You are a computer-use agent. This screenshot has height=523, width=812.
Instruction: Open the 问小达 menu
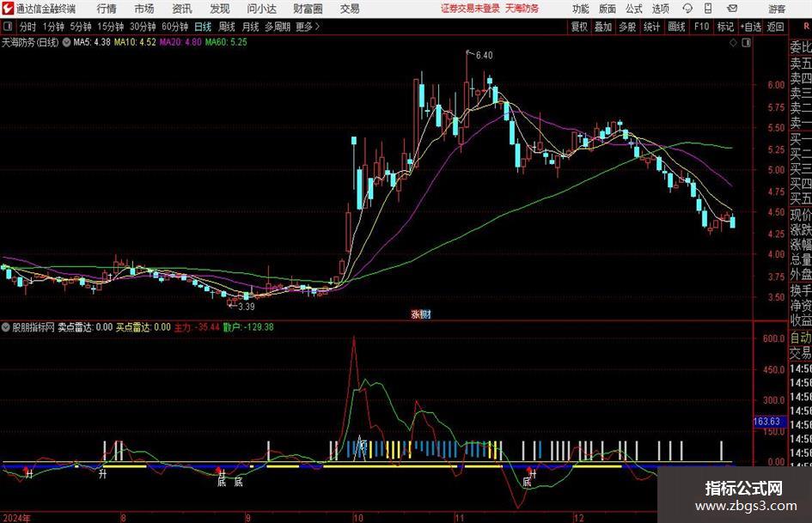tap(261, 9)
